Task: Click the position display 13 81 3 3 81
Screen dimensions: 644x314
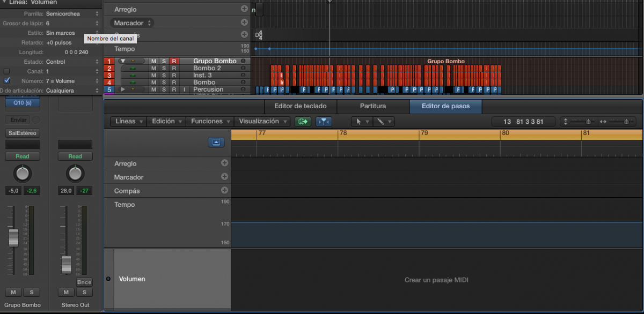Action: 523,122
